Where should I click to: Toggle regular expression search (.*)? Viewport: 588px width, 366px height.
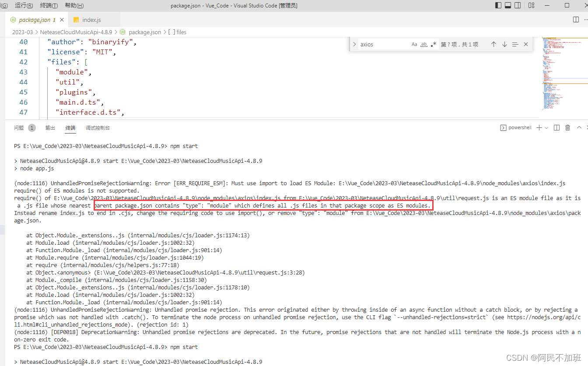coord(433,44)
